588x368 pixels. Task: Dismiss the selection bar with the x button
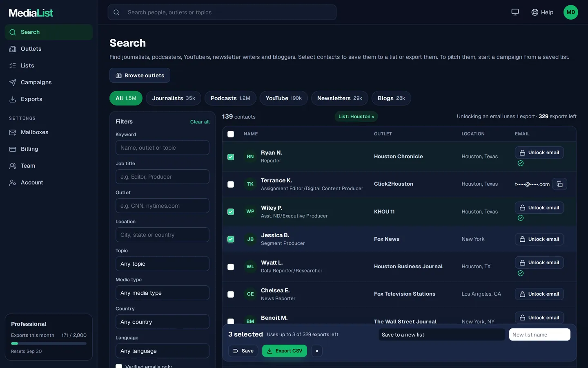[317, 351]
